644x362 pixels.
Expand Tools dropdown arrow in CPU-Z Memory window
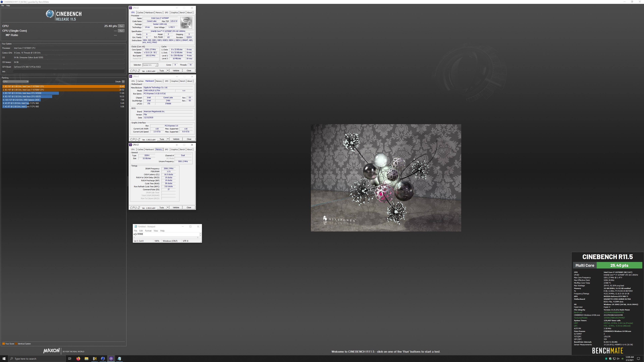tap(168, 208)
